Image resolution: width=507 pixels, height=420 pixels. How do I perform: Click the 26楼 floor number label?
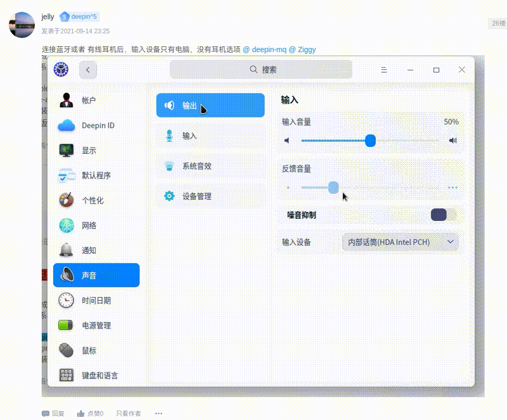[498, 23]
